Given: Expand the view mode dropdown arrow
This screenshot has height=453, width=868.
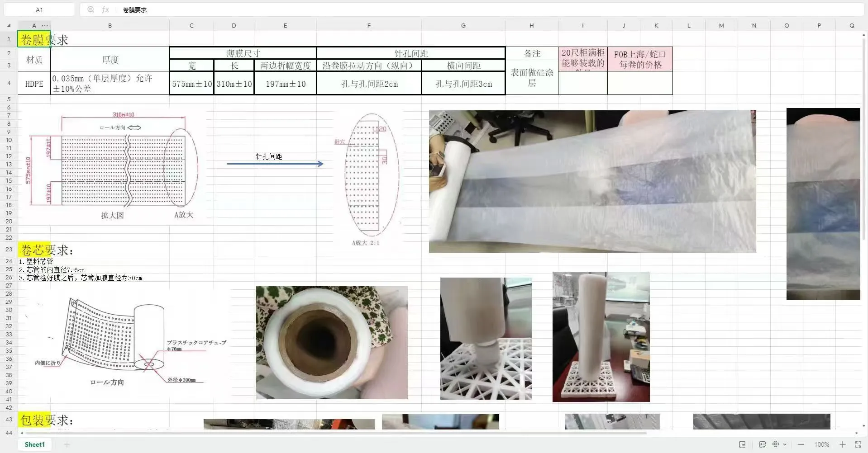Looking at the screenshot, I should pos(785,445).
